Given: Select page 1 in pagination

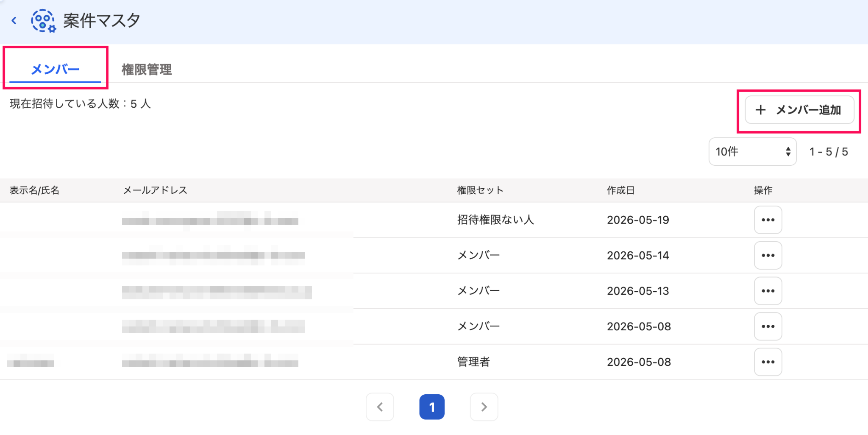Looking at the screenshot, I should click(x=432, y=407).
